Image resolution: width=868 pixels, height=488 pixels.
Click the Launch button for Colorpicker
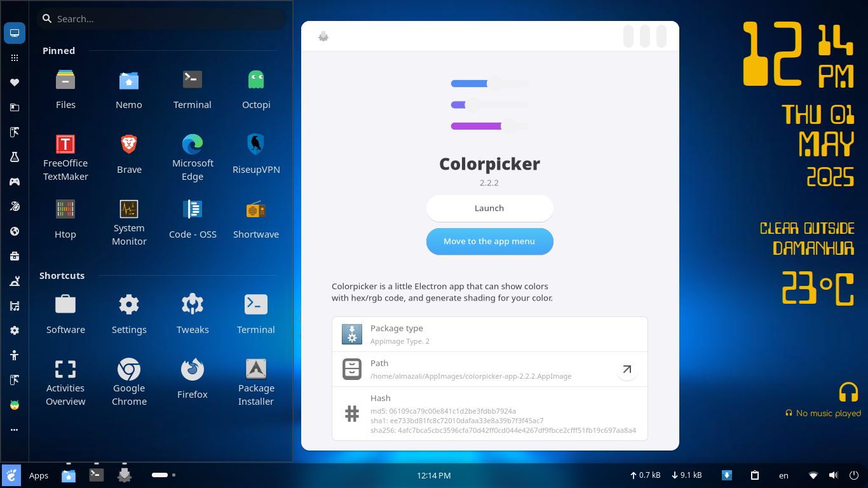coord(490,208)
